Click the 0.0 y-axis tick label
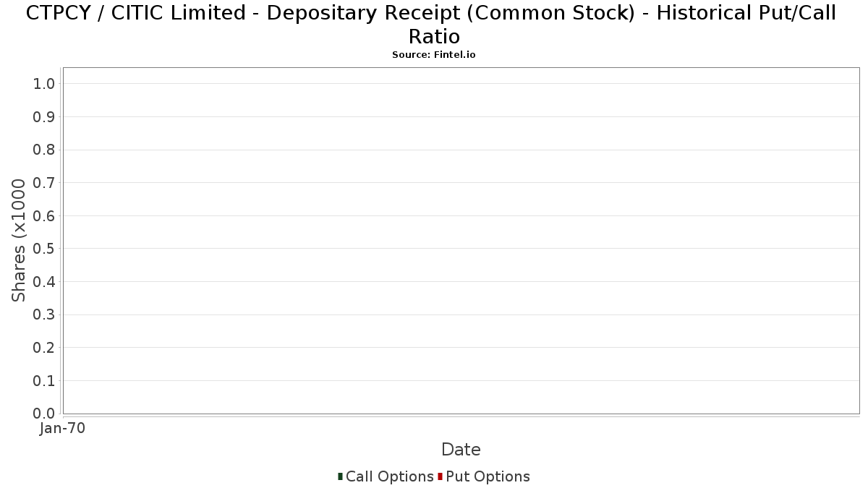The image size is (868, 488). pos(44,414)
